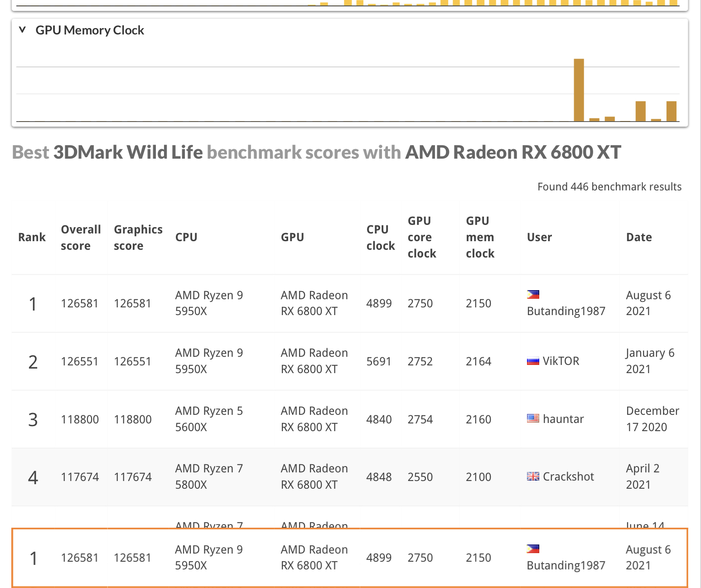Click rank number 3 in the table
Screen dimensions: 701x588
point(33,419)
